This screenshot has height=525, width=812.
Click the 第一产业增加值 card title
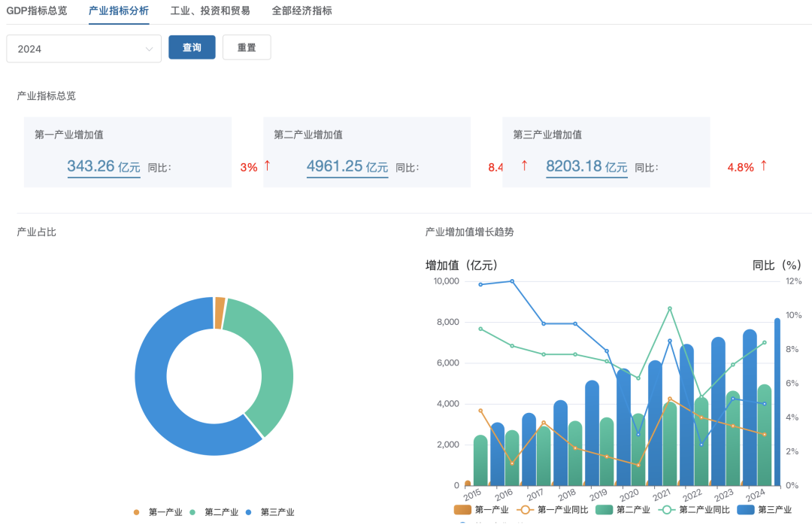coord(69,135)
